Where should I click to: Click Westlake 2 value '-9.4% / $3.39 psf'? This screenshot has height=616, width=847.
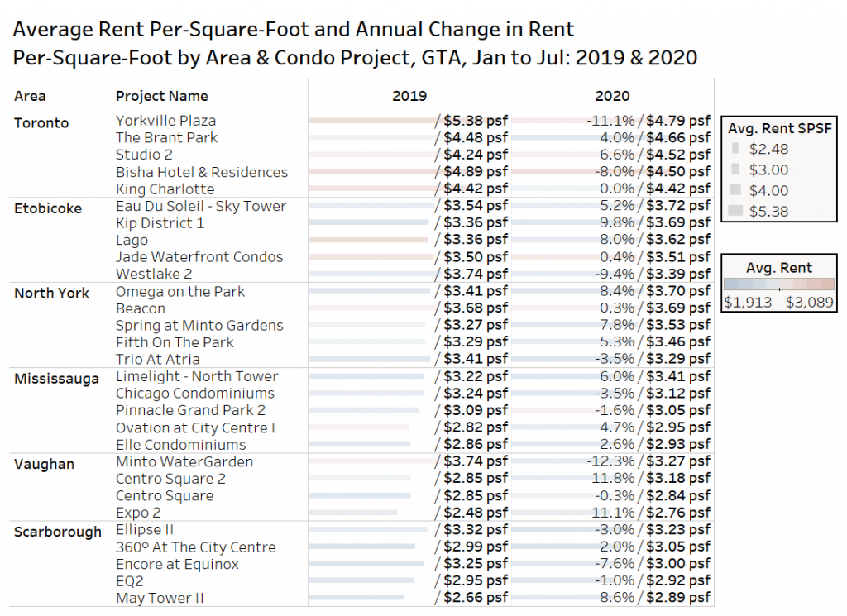(x=653, y=274)
